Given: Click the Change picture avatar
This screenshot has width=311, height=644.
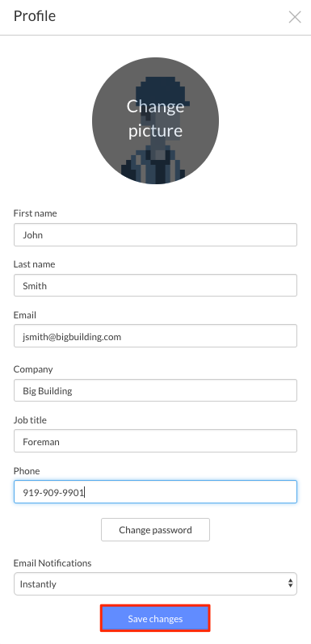Looking at the screenshot, I should [155, 120].
